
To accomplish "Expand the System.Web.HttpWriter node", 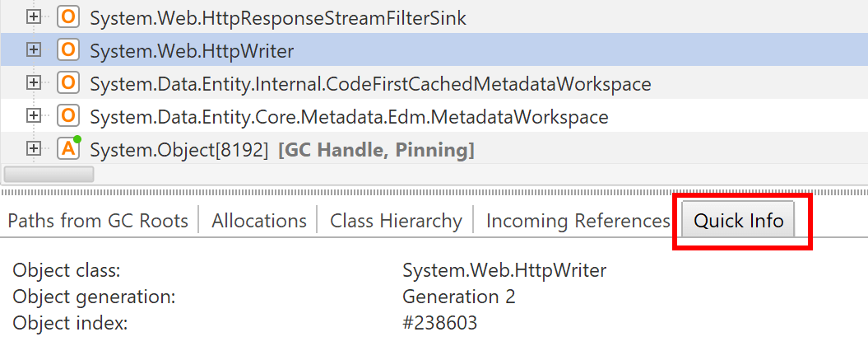I will (35, 50).
